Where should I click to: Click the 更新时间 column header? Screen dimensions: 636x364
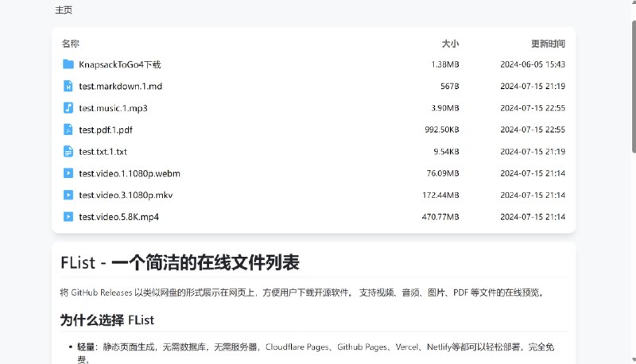(548, 44)
